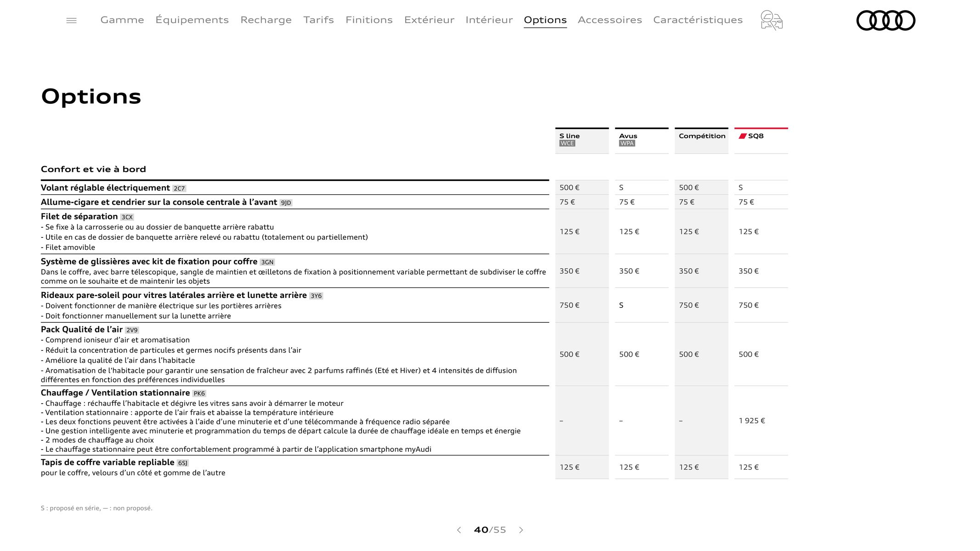980x551 pixels.
Task: Open the Tarifs tab
Action: pyautogui.click(x=318, y=20)
